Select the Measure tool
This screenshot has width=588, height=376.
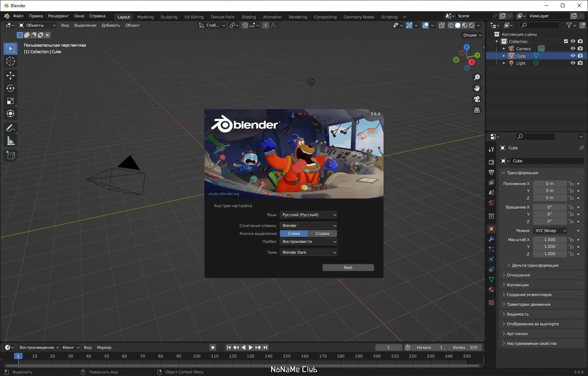[x=10, y=141]
